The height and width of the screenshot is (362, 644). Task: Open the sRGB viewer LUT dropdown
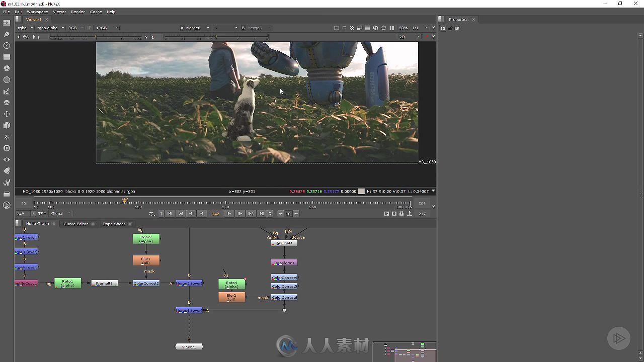pos(107,28)
